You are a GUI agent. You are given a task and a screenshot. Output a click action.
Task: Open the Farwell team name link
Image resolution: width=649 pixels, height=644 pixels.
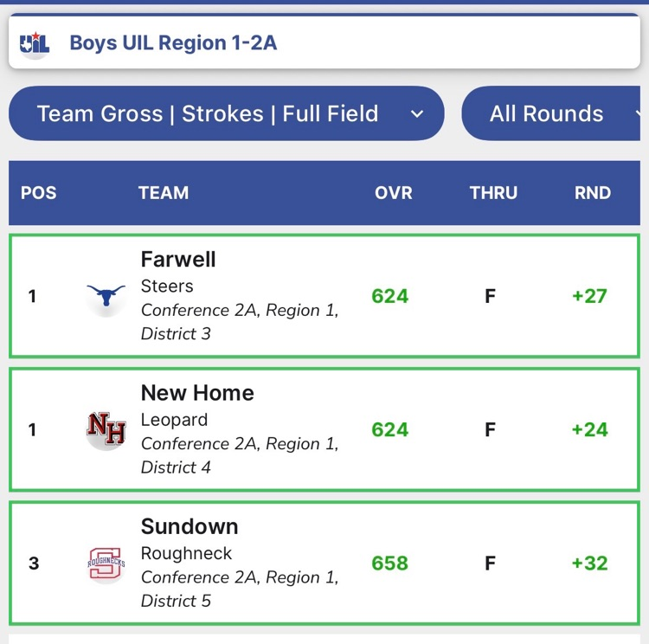pyautogui.click(x=178, y=260)
